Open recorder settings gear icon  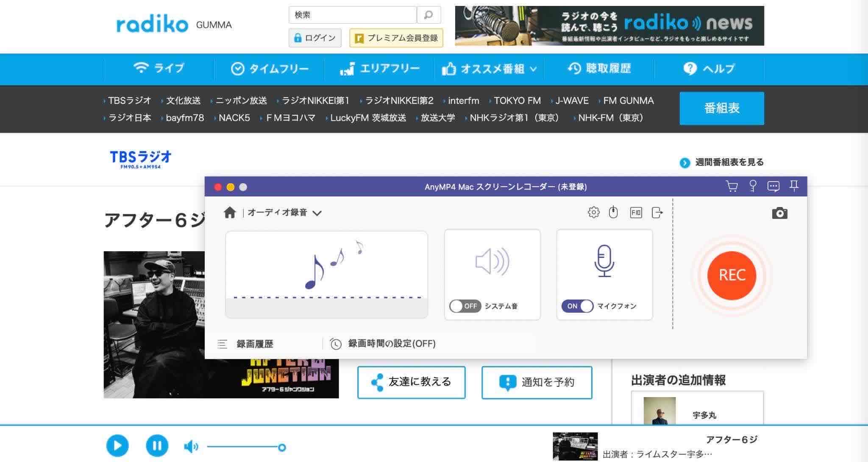[x=594, y=212]
